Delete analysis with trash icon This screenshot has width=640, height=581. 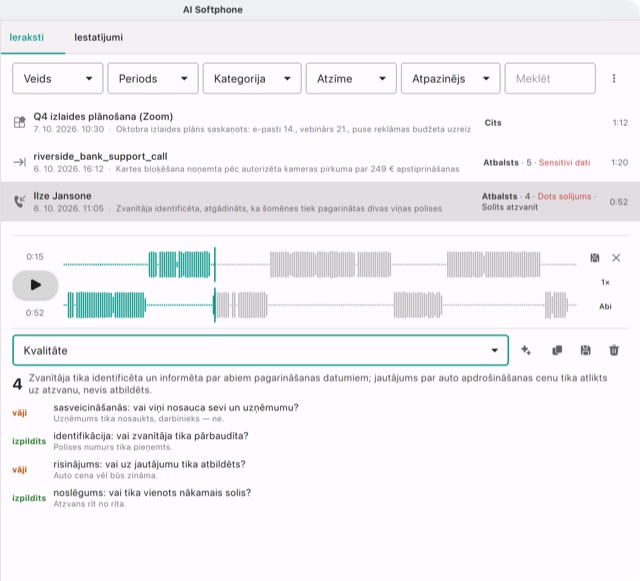coord(614,350)
